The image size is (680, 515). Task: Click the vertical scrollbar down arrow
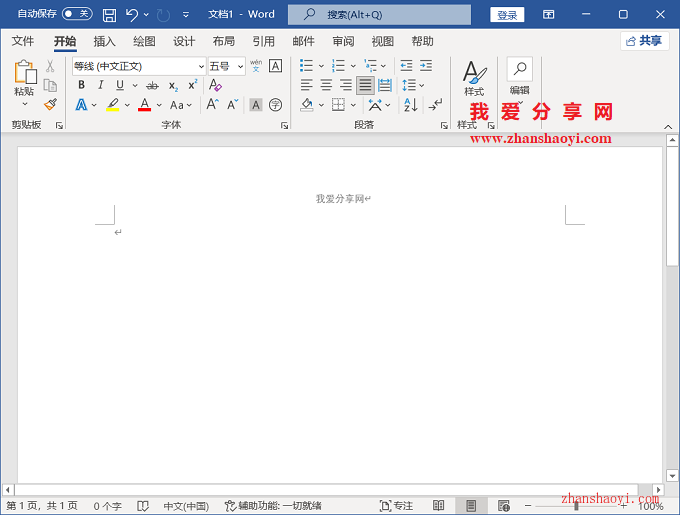pyautogui.click(x=672, y=476)
